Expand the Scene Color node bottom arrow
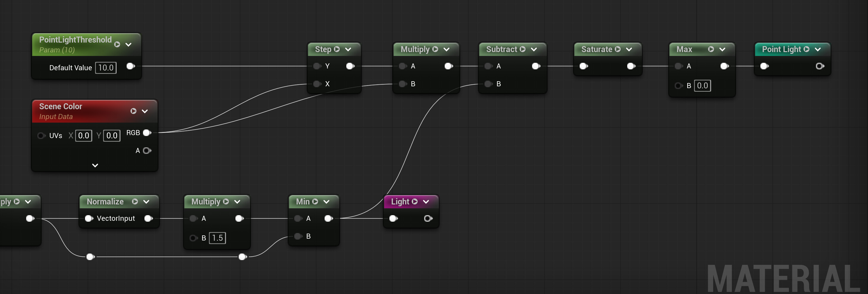The width and height of the screenshot is (868, 294). tap(95, 165)
